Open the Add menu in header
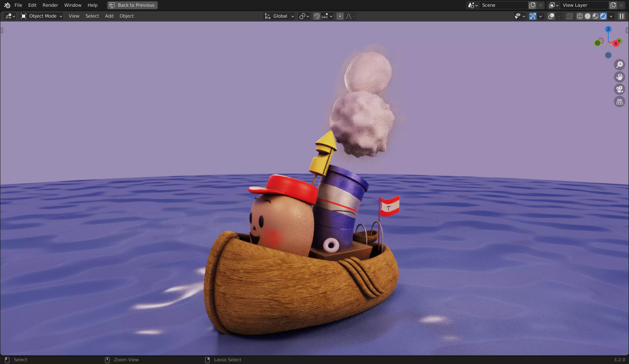Viewport: 629px width, 364px height. pos(109,16)
